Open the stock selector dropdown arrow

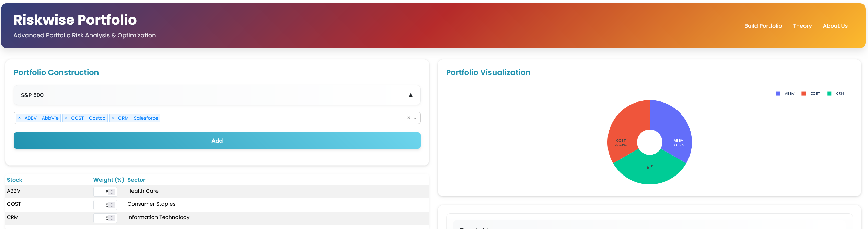tap(415, 118)
